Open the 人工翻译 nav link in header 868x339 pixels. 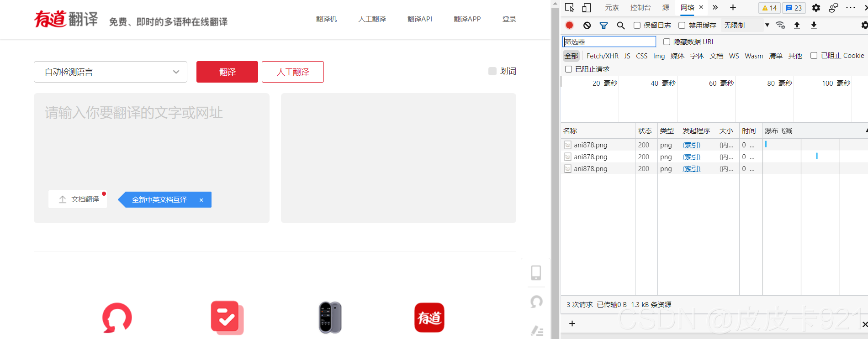(372, 19)
